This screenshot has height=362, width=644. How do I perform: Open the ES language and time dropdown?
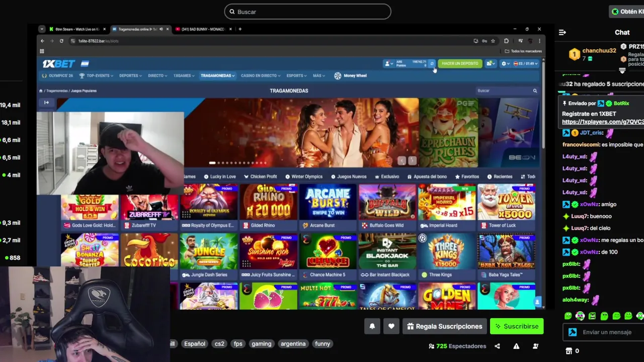click(x=526, y=63)
